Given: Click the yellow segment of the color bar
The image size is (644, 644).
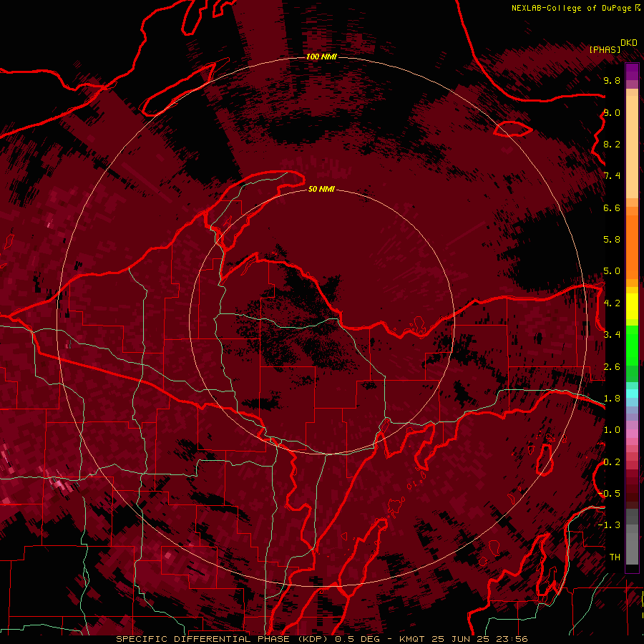Looking at the screenshot, I should click(x=632, y=306).
